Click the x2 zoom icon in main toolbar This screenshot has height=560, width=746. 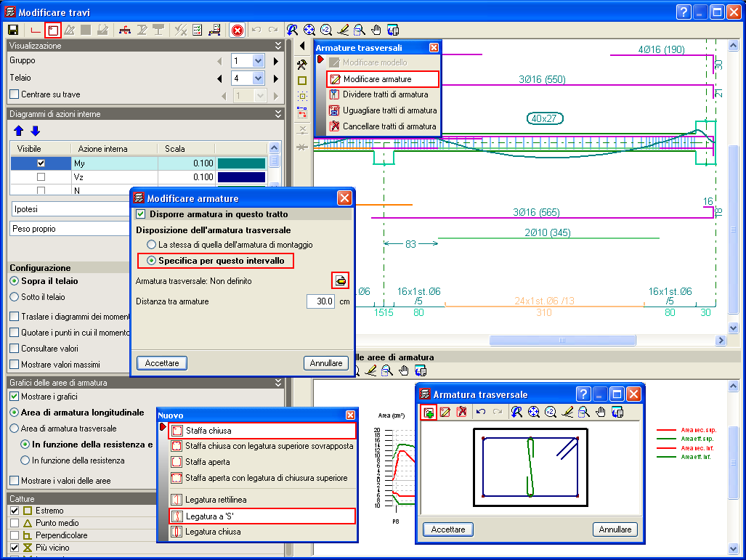(x=326, y=31)
